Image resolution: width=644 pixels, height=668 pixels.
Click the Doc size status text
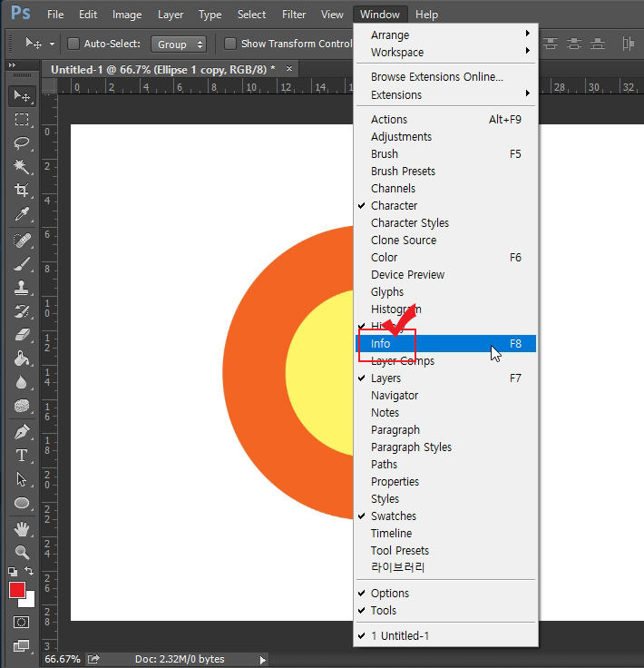[180, 659]
